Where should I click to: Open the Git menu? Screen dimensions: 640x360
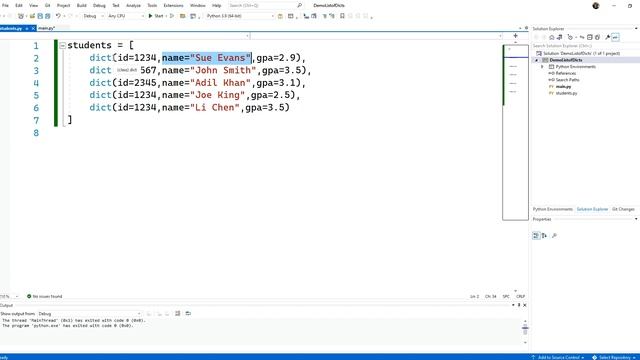click(x=47, y=5)
